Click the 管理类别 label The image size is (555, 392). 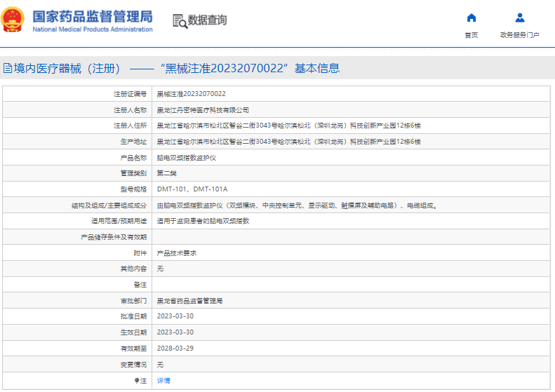(x=133, y=173)
